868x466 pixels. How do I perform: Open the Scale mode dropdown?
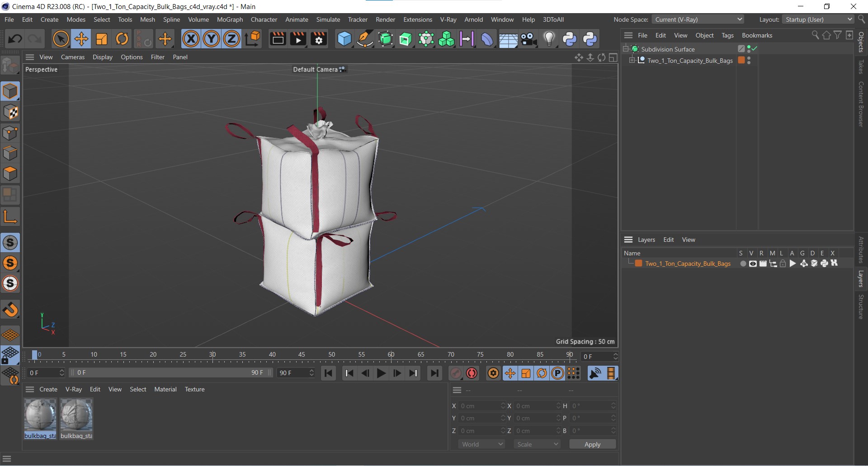pyautogui.click(x=537, y=445)
